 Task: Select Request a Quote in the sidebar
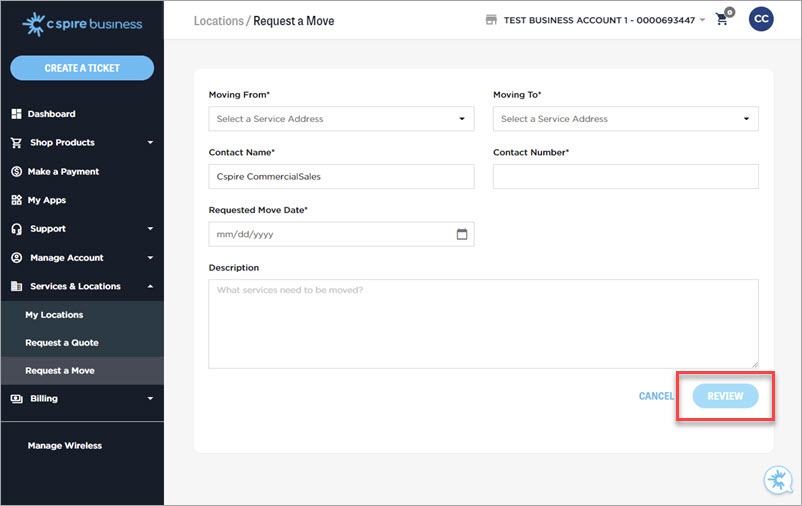62,343
